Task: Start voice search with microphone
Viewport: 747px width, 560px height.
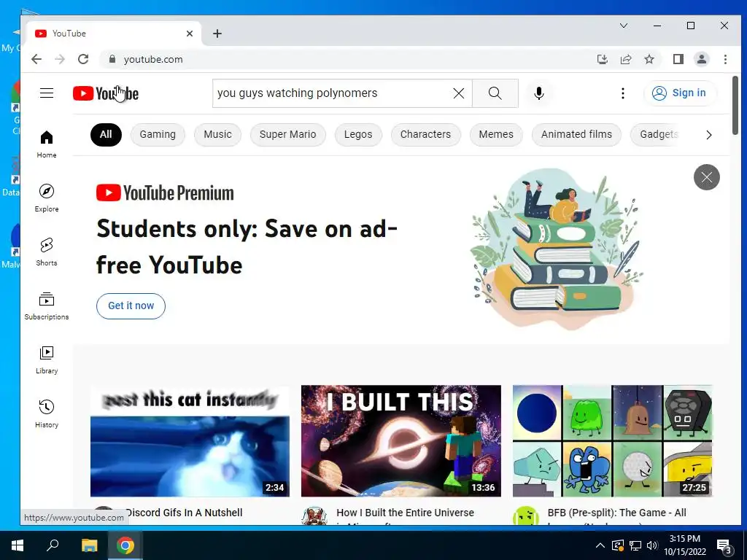Action: (539, 93)
